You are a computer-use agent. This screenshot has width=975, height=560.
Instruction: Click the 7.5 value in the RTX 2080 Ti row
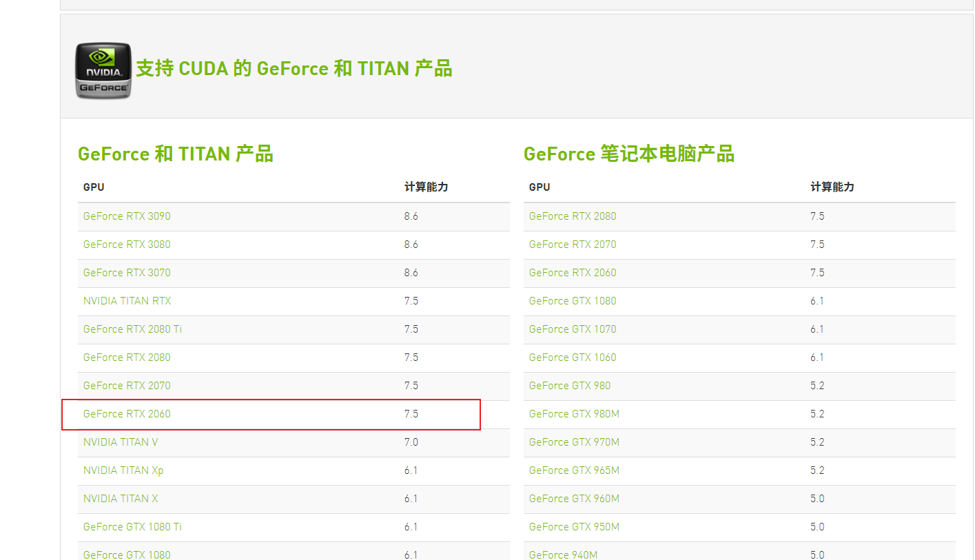[x=411, y=329]
